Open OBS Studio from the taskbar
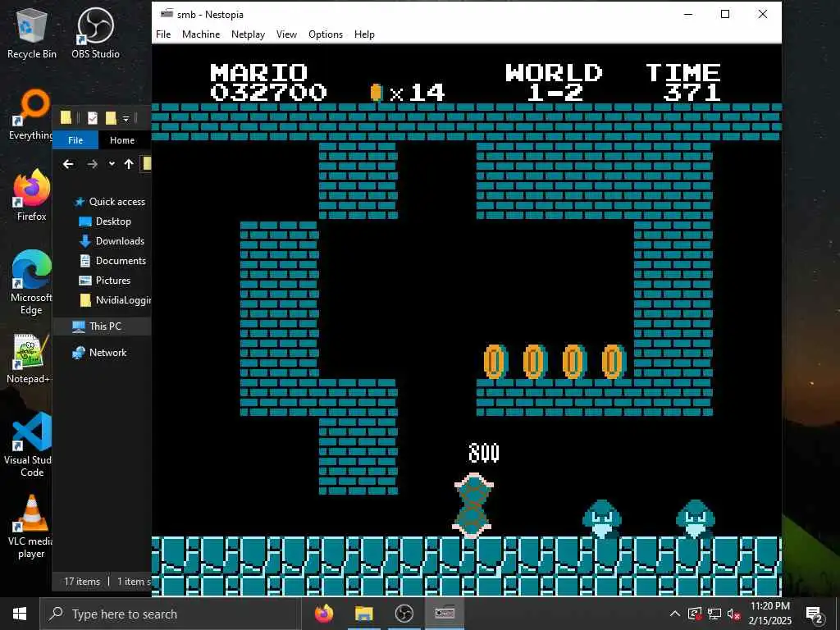 point(404,614)
